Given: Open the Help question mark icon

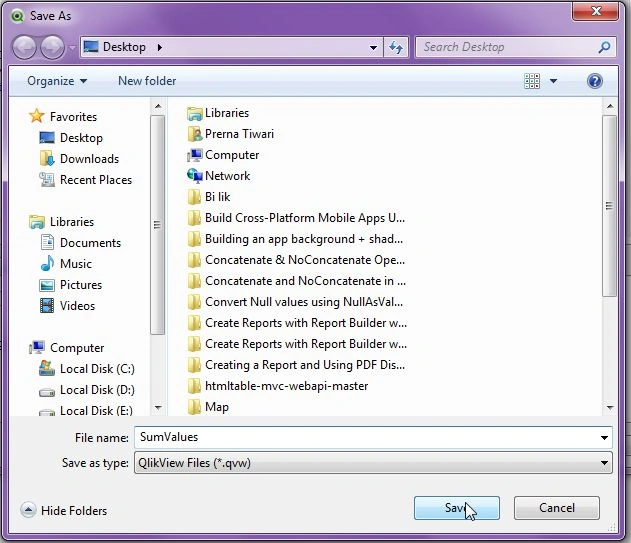Looking at the screenshot, I should point(594,81).
